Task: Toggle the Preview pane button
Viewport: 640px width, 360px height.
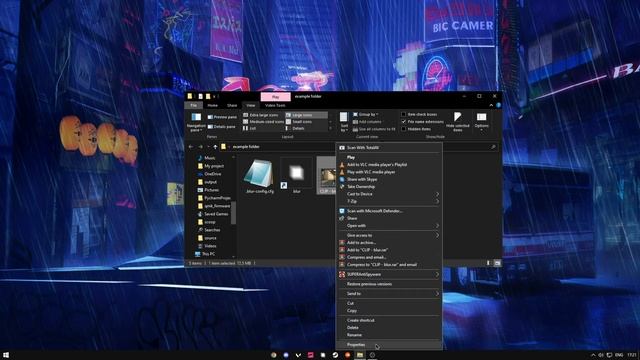Action: (222, 117)
